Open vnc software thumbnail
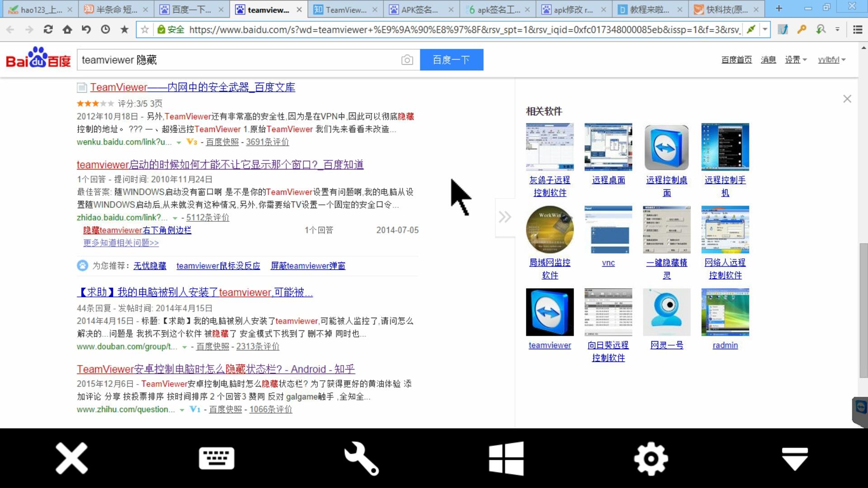This screenshot has width=868, height=488. click(608, 230)
